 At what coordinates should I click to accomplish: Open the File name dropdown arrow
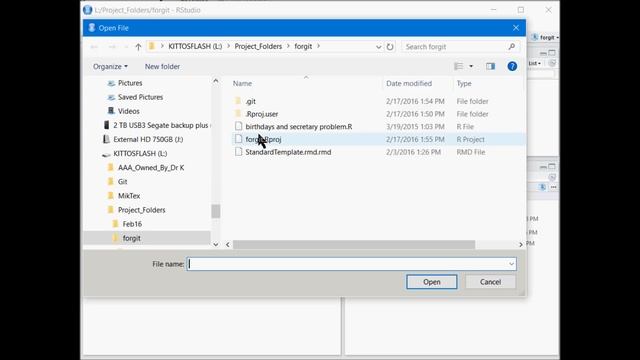point(511,264)
